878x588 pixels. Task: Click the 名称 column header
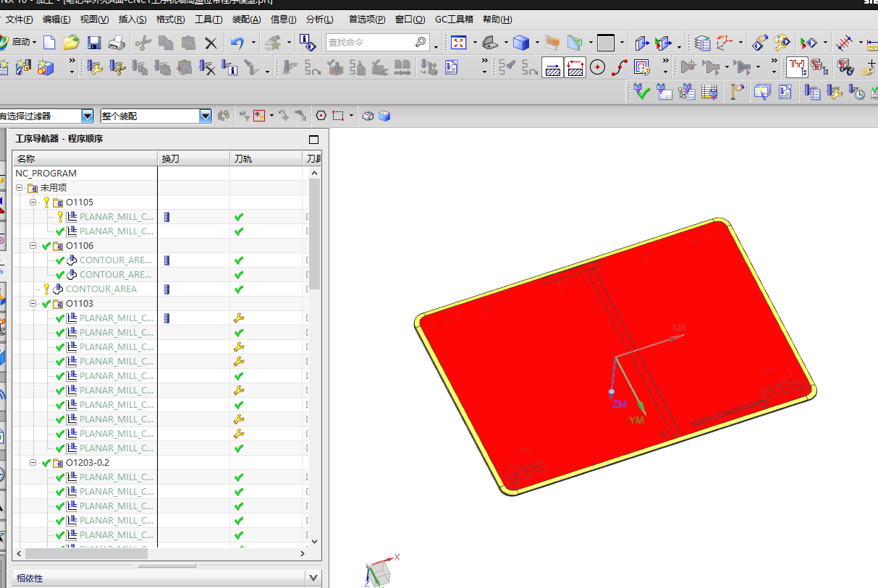[85, 158]
